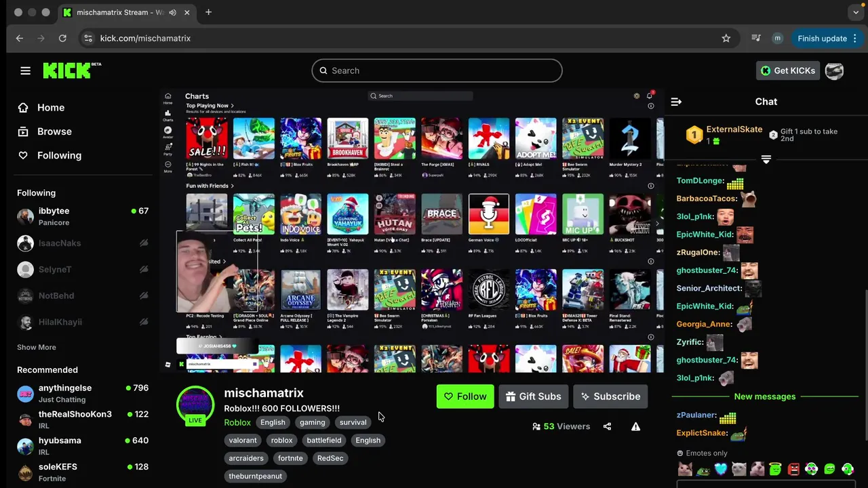The image size is (868, 488).
Task: Follow mischamatrix channel
Action: click(465, 396)
